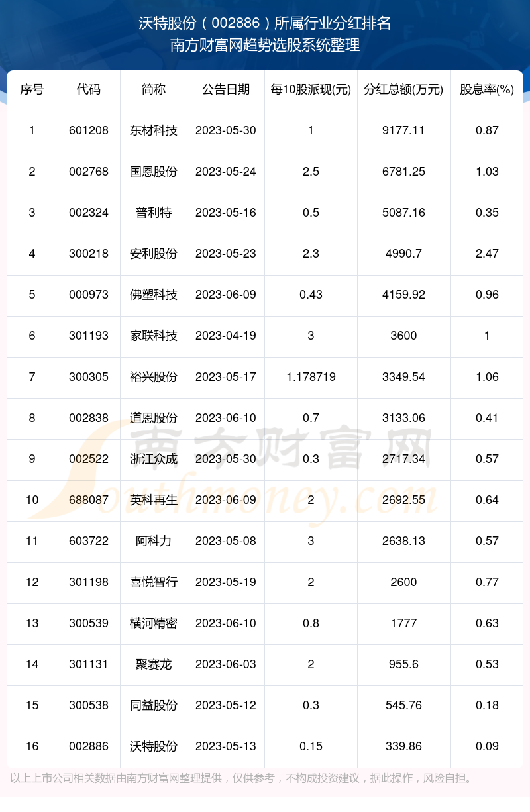
Task: Click the stock name 横河精密
Action: coord(154,623)
